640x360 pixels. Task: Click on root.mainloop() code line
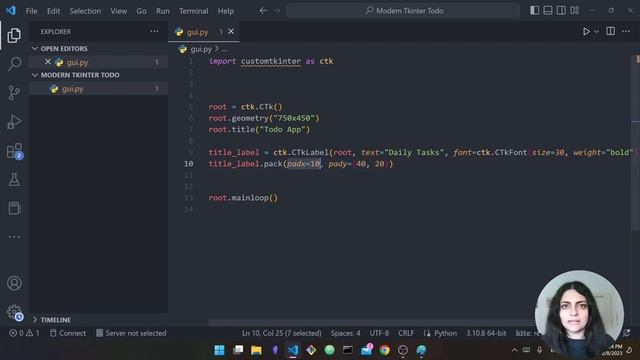pos(243,198)
